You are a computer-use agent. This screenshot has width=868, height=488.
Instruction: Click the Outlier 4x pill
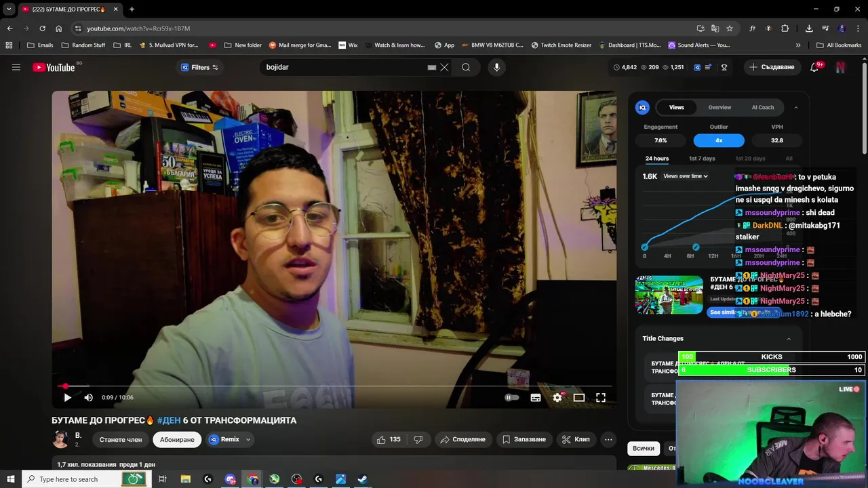719,140
